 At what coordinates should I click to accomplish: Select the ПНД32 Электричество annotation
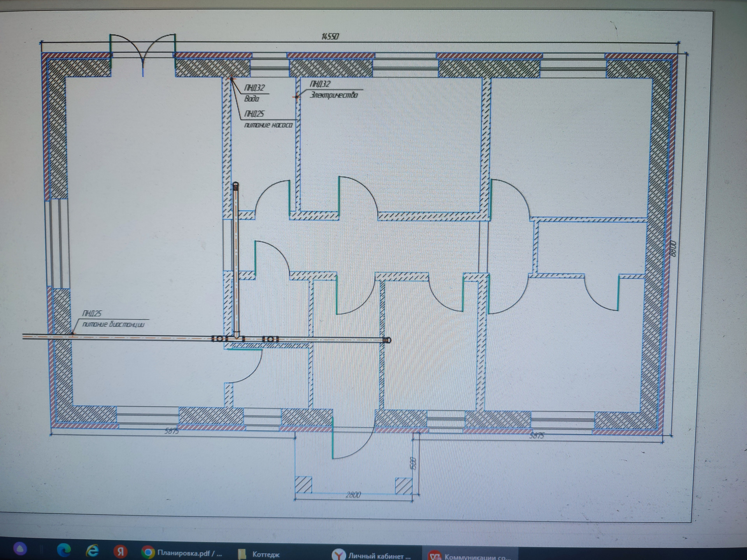[333, 90]
